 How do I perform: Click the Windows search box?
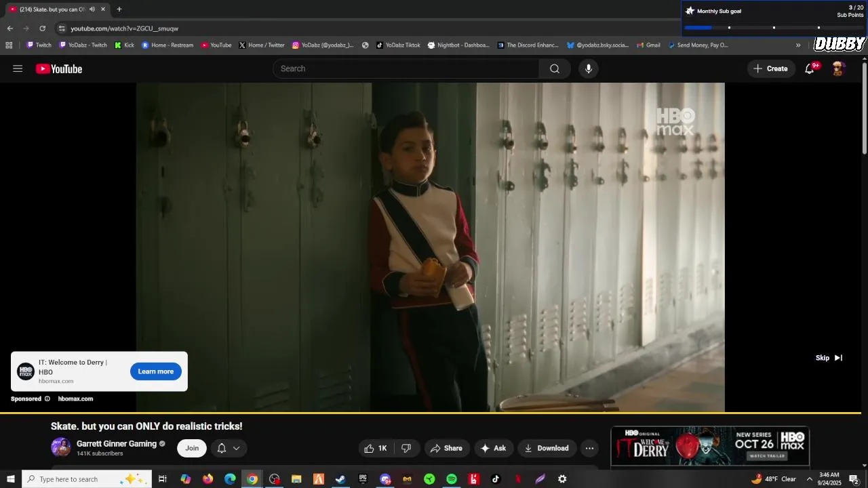[86, 479]
